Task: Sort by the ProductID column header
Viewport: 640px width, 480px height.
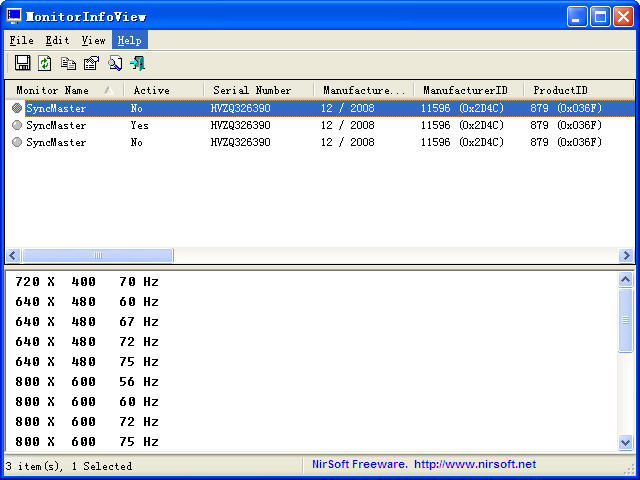Action: click(579, 90)
